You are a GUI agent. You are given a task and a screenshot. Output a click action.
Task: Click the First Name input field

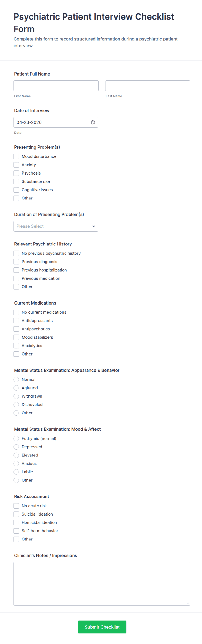[56, 86]
